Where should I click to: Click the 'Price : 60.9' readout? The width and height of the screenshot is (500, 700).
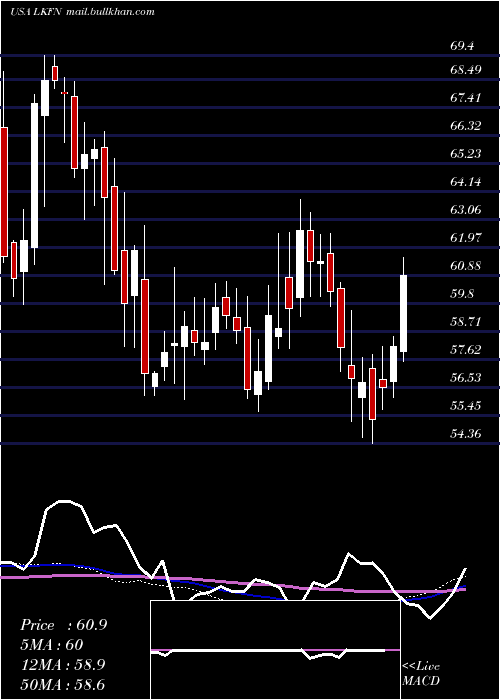[63, 625]
